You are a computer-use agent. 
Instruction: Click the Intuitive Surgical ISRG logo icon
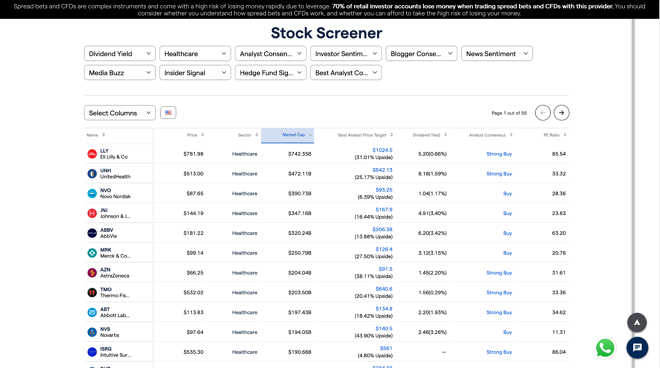pos(92,352)
